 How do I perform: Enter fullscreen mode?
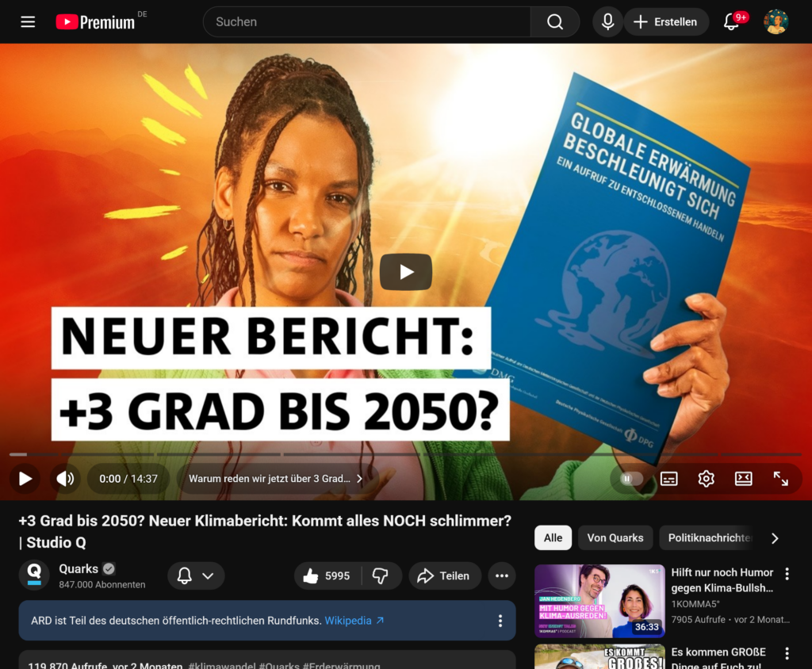point(780,479)
